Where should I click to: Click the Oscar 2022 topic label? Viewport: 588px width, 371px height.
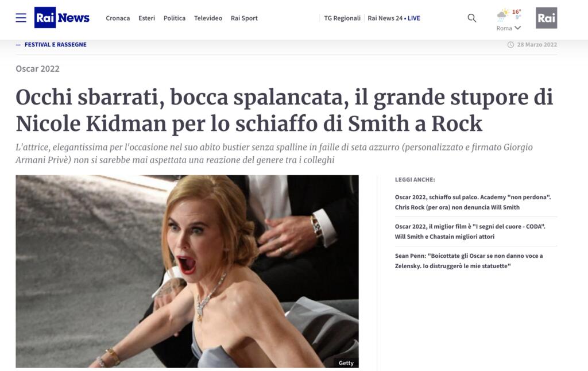point(37,69)
